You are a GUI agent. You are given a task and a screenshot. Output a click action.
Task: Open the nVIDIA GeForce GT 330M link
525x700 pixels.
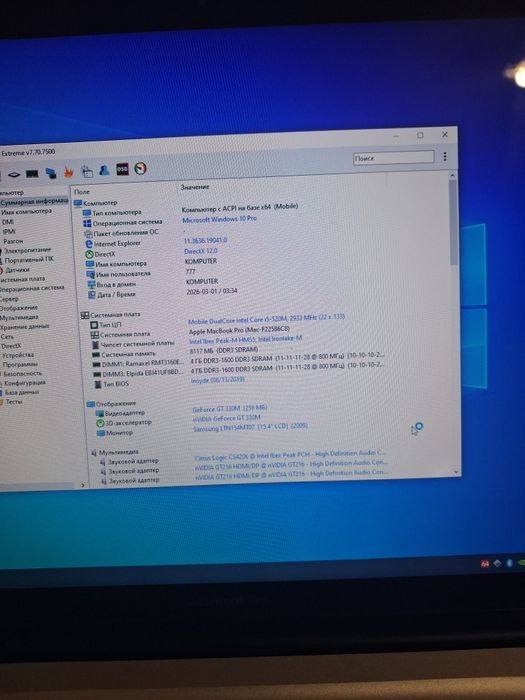click(x=227, y=418)
